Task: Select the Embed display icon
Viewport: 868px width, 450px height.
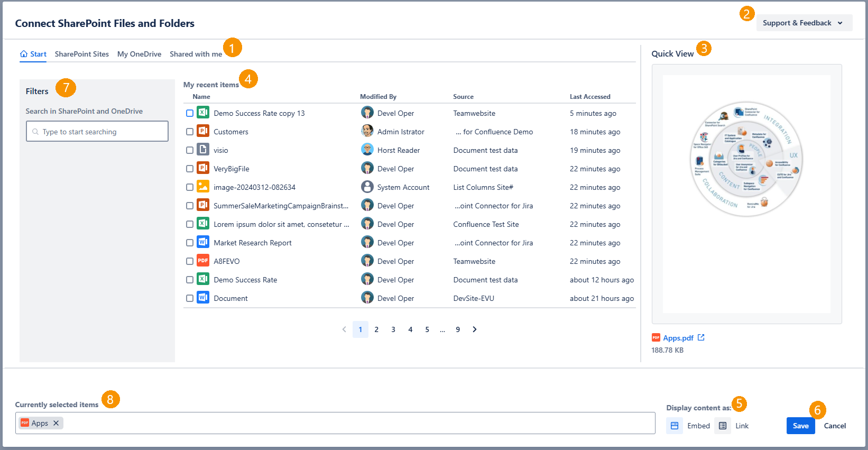Action: coord(675,426)
